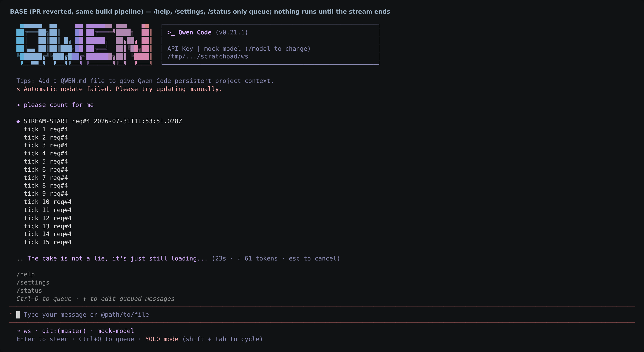Click the line 'tick 2 req#4'
The width and height of the screenshot is (644, 352).
pos(46,137)
